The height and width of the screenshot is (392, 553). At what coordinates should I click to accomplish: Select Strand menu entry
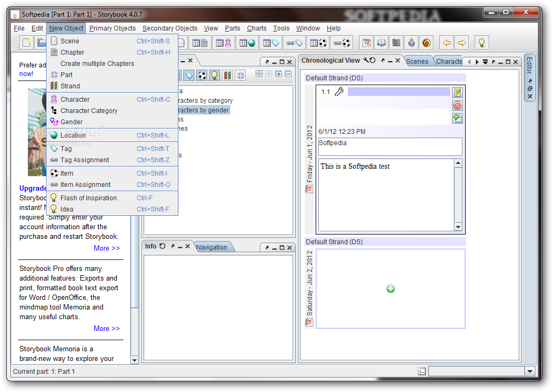112,86
